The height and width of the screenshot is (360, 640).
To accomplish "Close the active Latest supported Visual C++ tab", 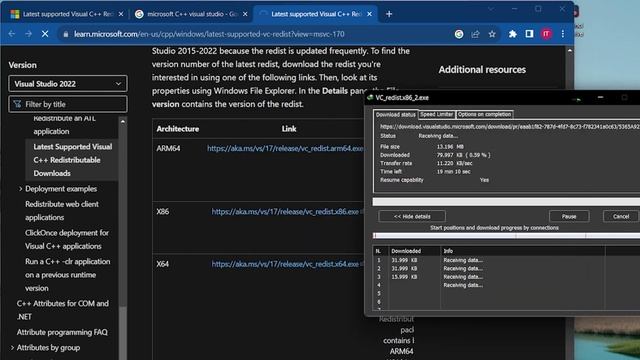I will (369, 14).
